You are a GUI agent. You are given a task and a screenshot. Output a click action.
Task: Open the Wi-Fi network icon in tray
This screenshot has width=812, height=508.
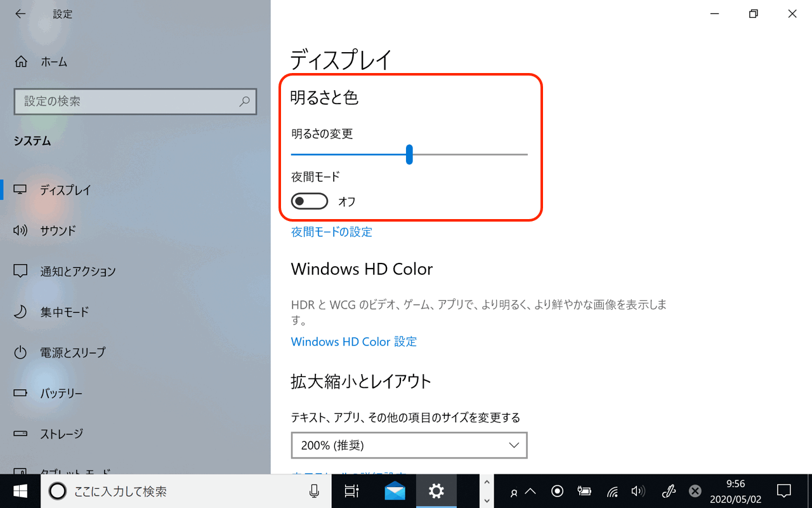[612, 491]
